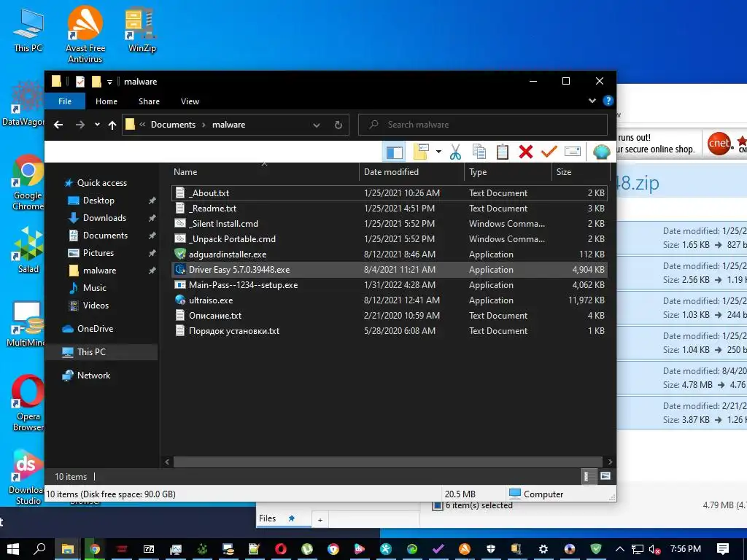Open the Salad desktop shortcut

[28, 250]
